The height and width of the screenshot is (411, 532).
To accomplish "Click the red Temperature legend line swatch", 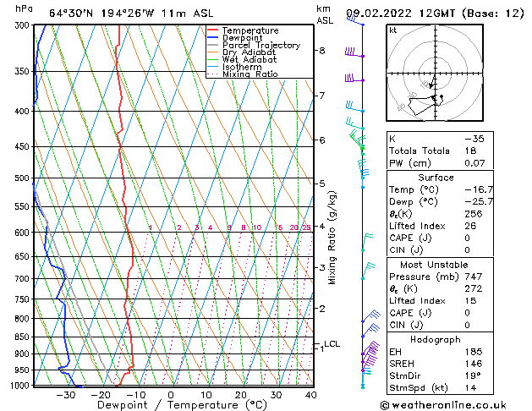I will pyautogui.click(x=213, y=30).
